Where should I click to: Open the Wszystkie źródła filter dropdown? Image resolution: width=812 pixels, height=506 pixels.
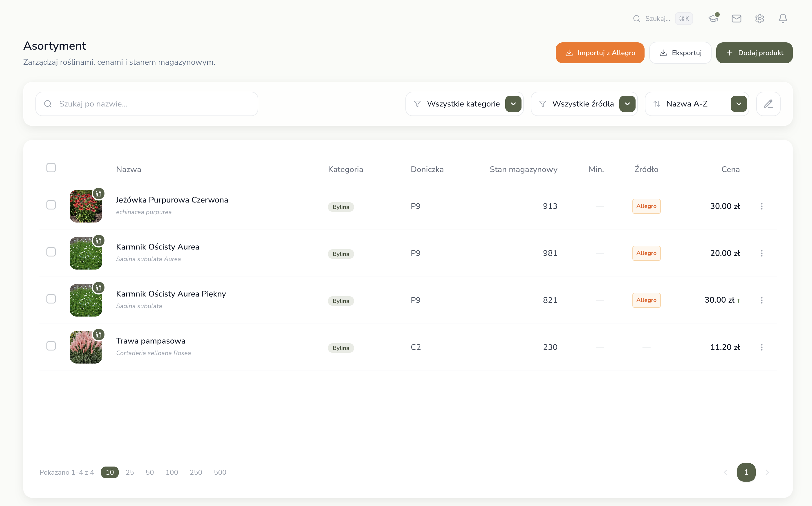click(x=627, y=104)
